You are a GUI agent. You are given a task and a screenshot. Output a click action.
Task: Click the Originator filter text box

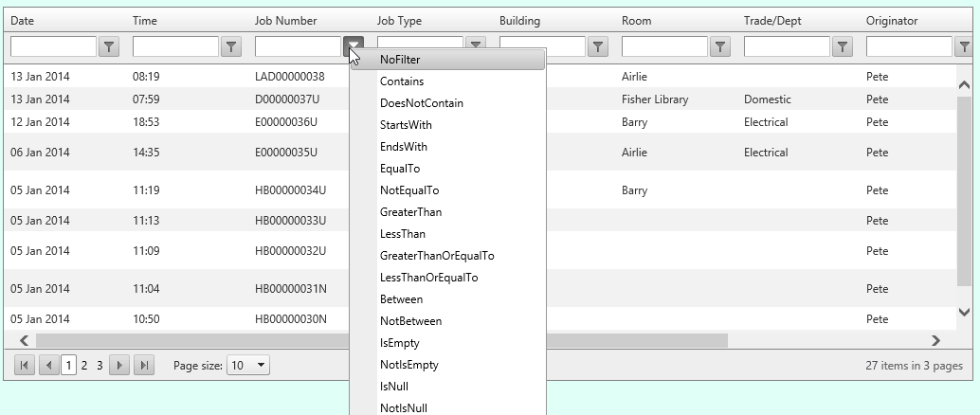[x=909, y=46]
